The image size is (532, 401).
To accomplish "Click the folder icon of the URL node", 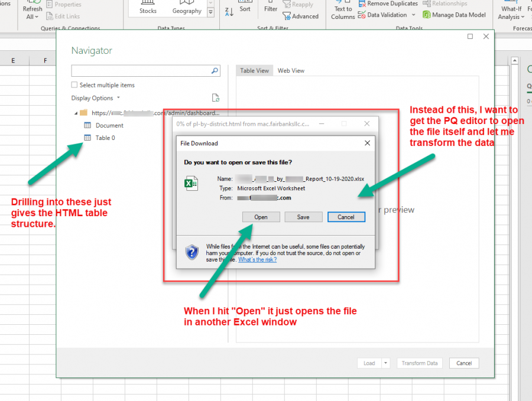I will (83, 113).
